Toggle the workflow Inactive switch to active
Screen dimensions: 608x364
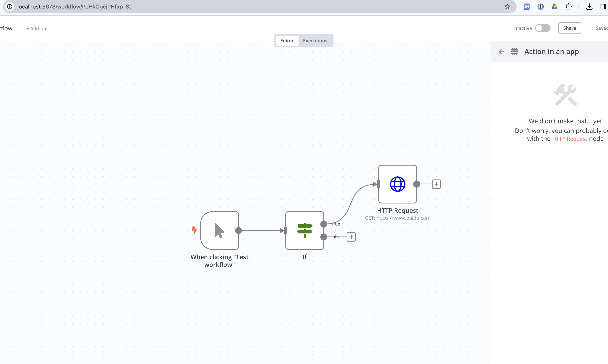click(543, 28)
